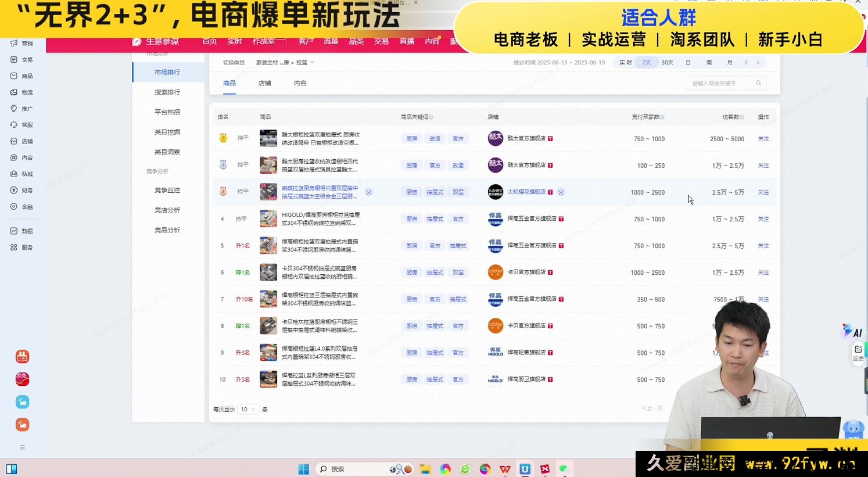The width and height of the screenshot is (868, 477).
Task: Click the magnifier icon in product keyword search
Action: pyautogui.click(x=758, y=83)
